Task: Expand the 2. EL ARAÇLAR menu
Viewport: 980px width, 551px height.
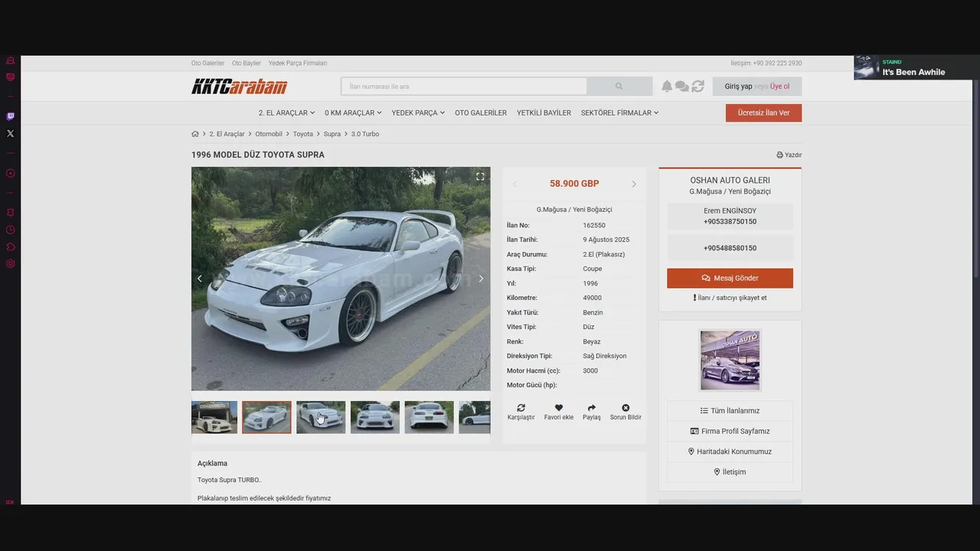Action: pyautogui.click(x=286, y=112)
